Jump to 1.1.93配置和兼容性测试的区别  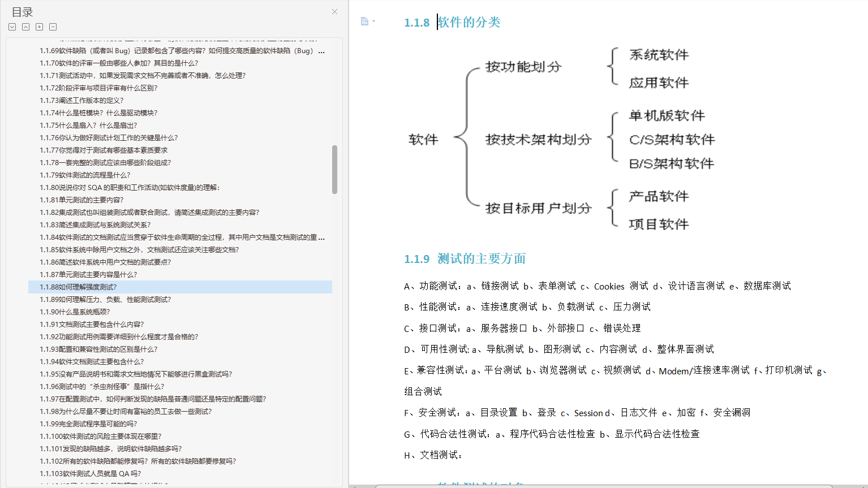pos(98,349)
